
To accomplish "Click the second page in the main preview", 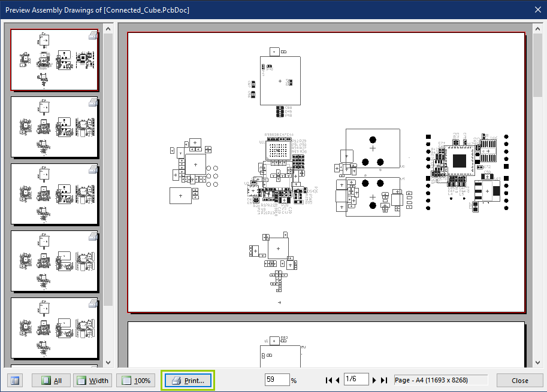I will tap(326, 344).
